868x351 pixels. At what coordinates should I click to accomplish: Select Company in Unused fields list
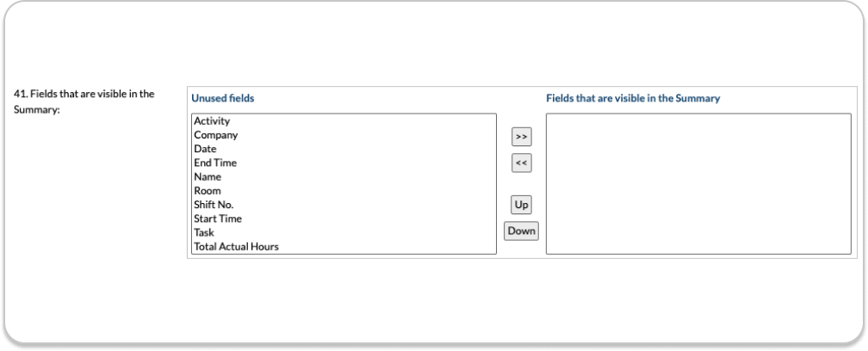click(x=215, y=135)
